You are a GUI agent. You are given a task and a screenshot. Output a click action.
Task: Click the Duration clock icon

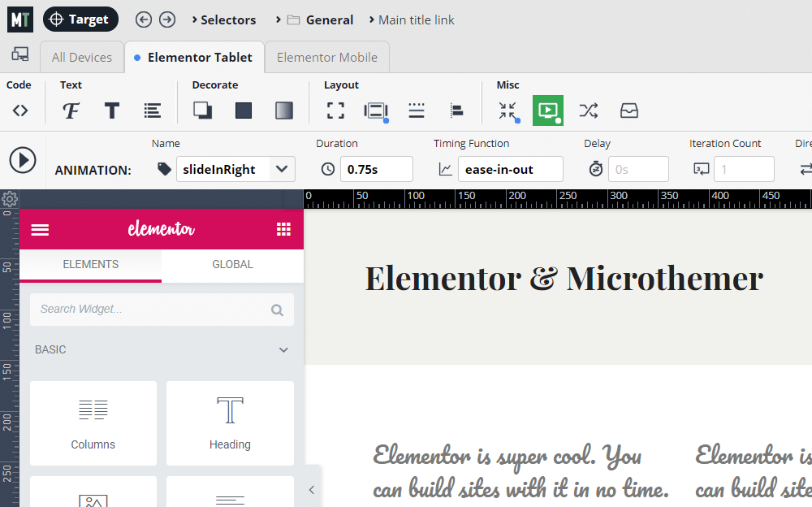pos(328,169)
